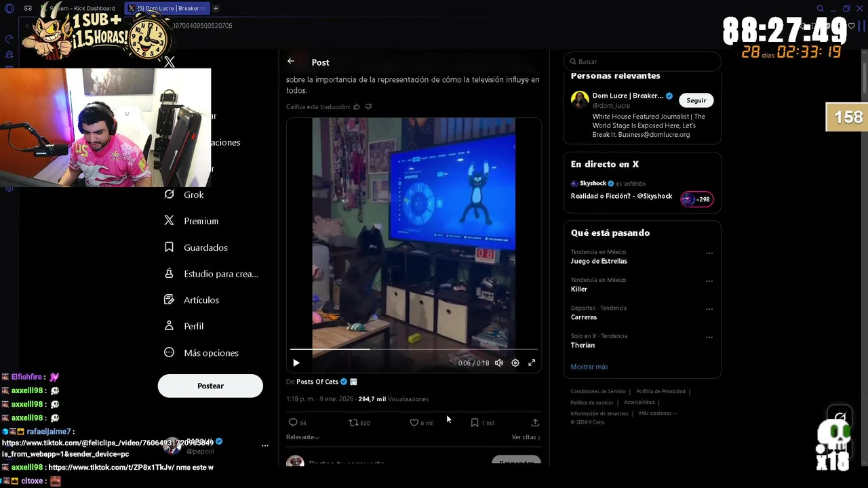Open Accesibilidad footer link
Screen dimensions: 868x488
click(639, 402)
